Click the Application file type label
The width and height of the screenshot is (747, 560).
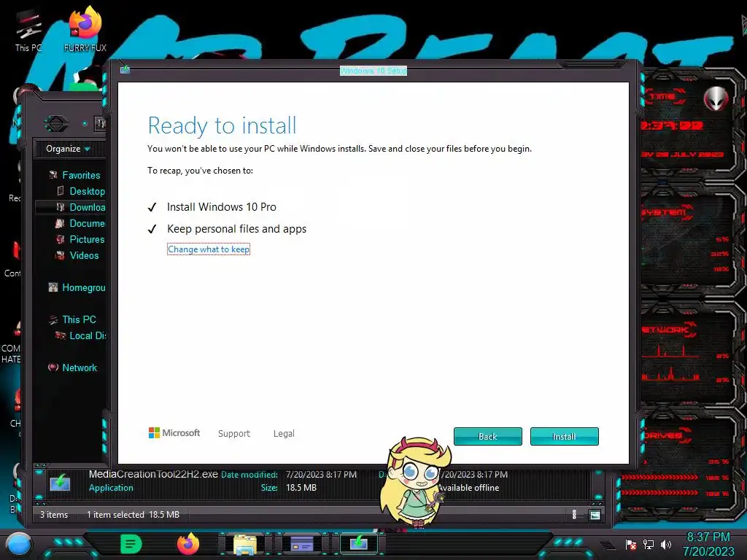pyautogui.click(x=111, y=488)
